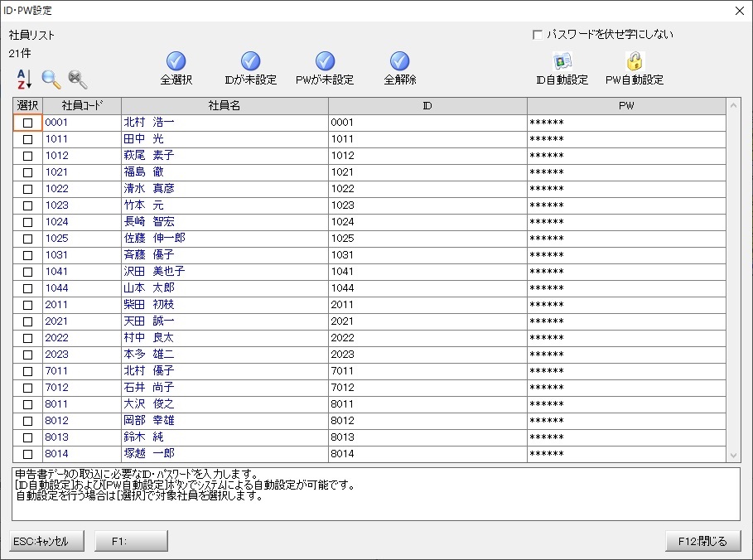753x560 pixels.
Task: Select employee name 石井 尚子
Action: tap(224, 388)
